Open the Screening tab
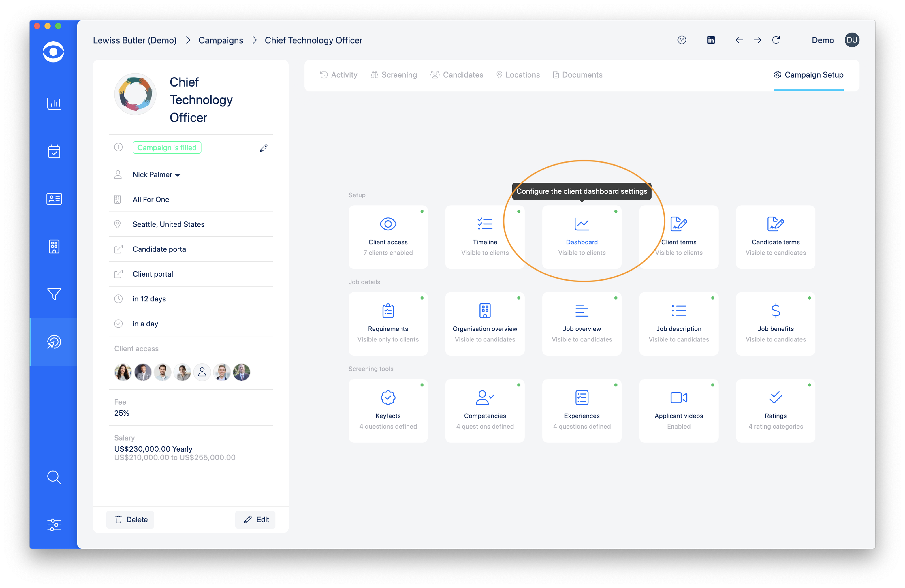 click(394, 75)
